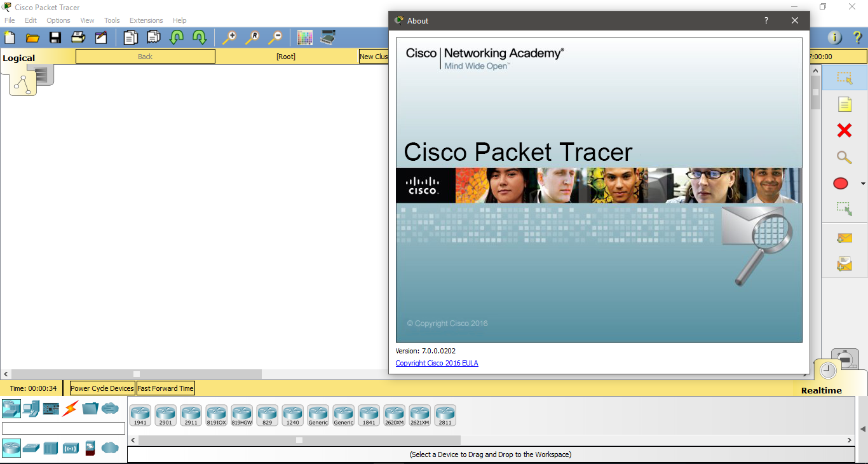868x464 pixels.
Task: Click the Paste toolbar icon
Action: pos(153,38)
